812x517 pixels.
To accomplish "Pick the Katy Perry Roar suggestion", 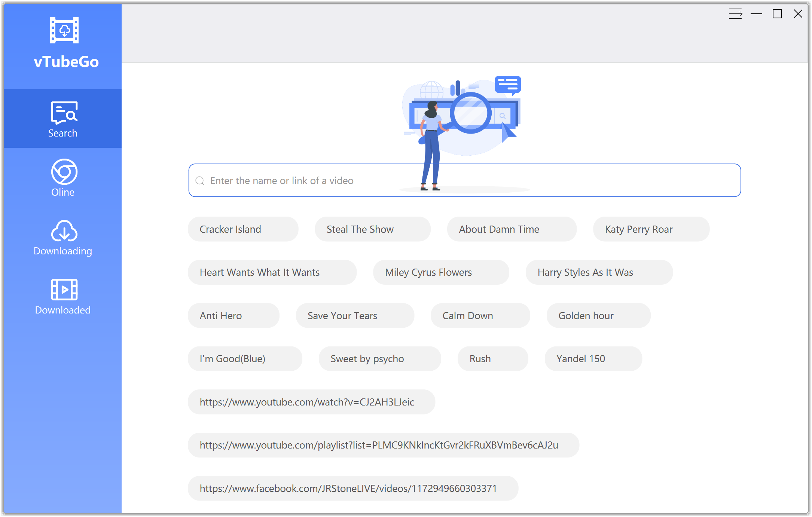I will 651,229.
